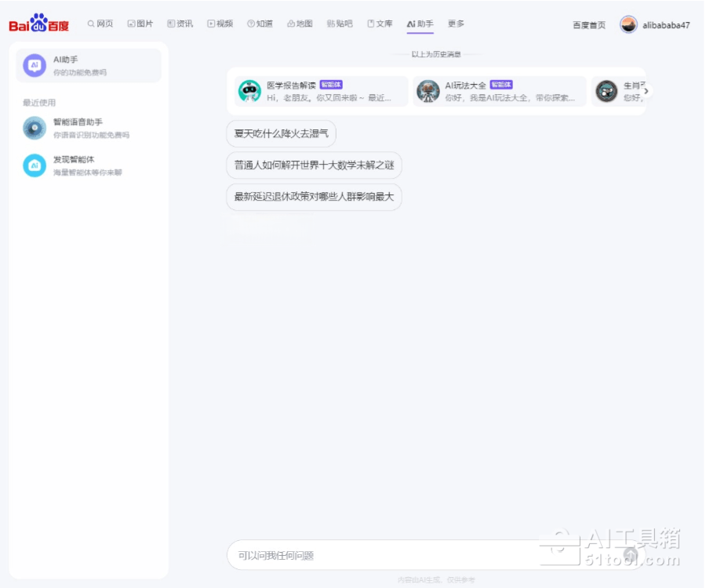
Task: Click the 医学报告解读 robot avatar
Action: [250, 91]
